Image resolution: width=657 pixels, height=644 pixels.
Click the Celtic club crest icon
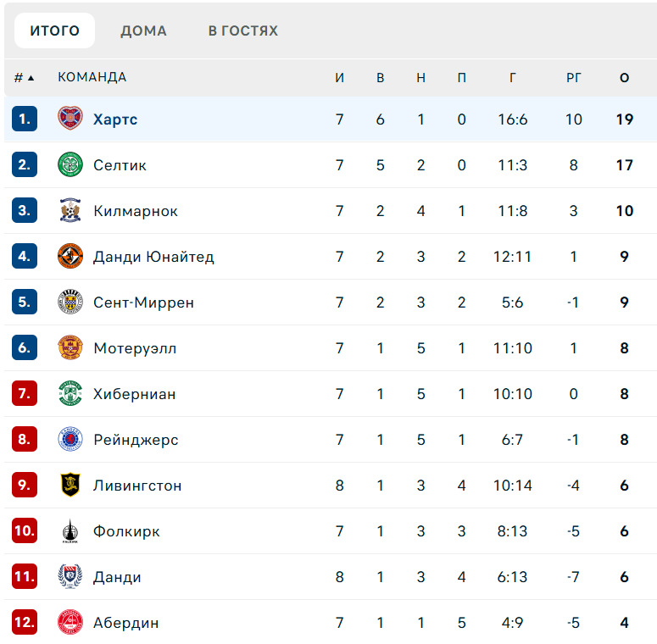tap(70, 164)
